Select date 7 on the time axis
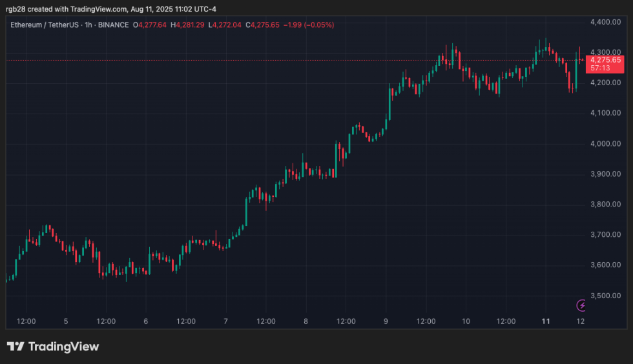Screen dimensions: 633x364 225,321
